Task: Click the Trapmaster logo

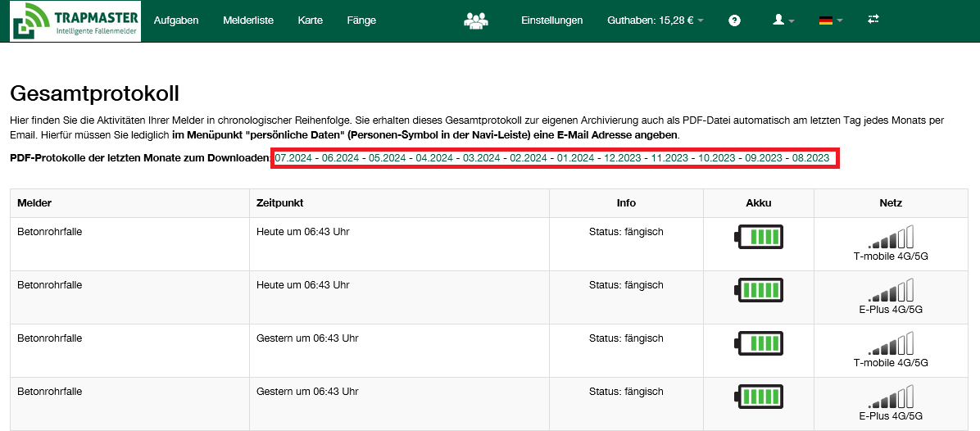Action: click(x=75, y=21)
